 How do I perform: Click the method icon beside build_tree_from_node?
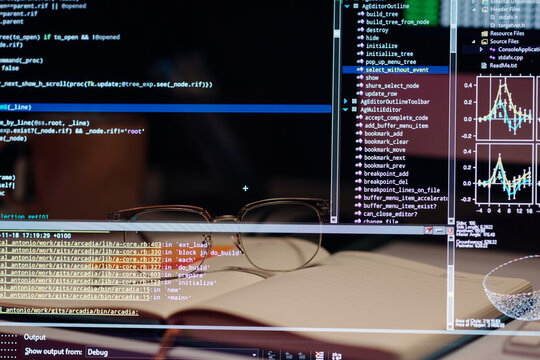[x=361, y=22]
